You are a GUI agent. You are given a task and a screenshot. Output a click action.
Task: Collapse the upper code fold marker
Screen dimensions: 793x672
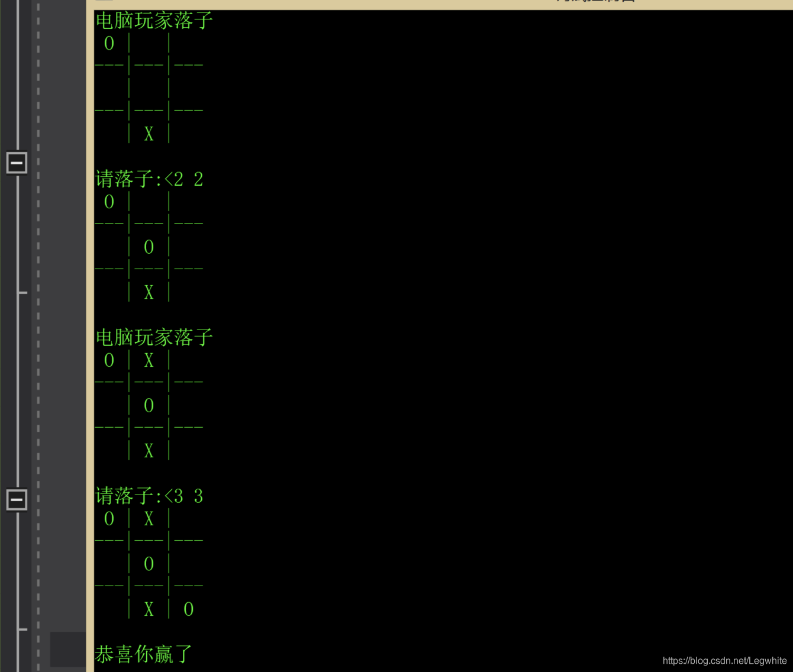click(x=17, y=162)
